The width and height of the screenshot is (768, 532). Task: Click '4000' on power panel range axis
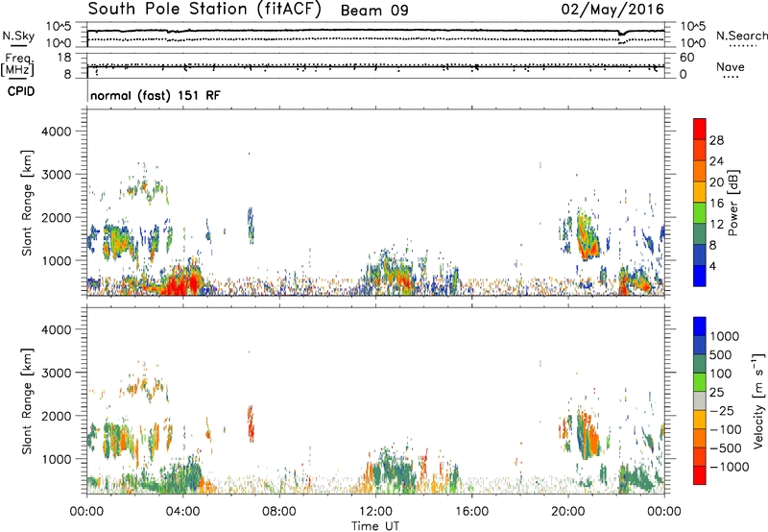[x=56, y=132]
